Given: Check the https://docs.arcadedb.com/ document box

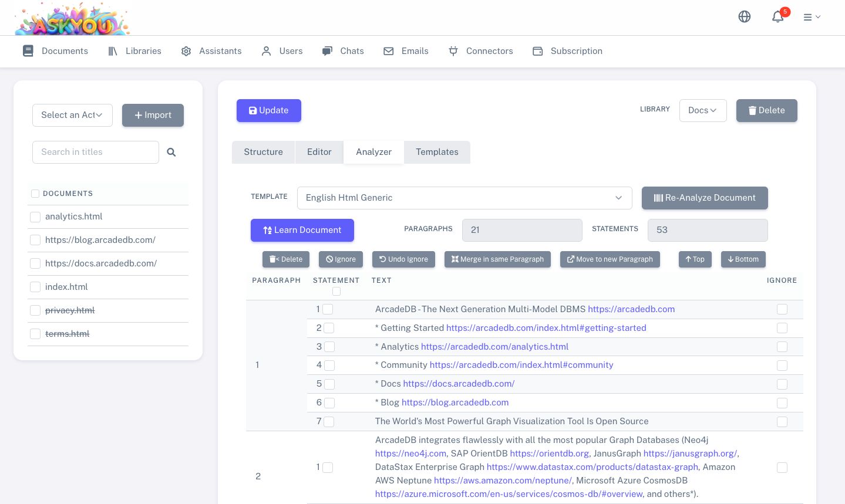Looking at the screenshot, I should click(x=35, y=263).
